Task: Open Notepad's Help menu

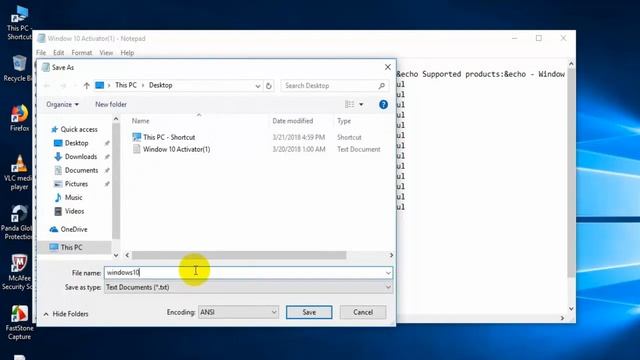Action: [x=127, y=53]
